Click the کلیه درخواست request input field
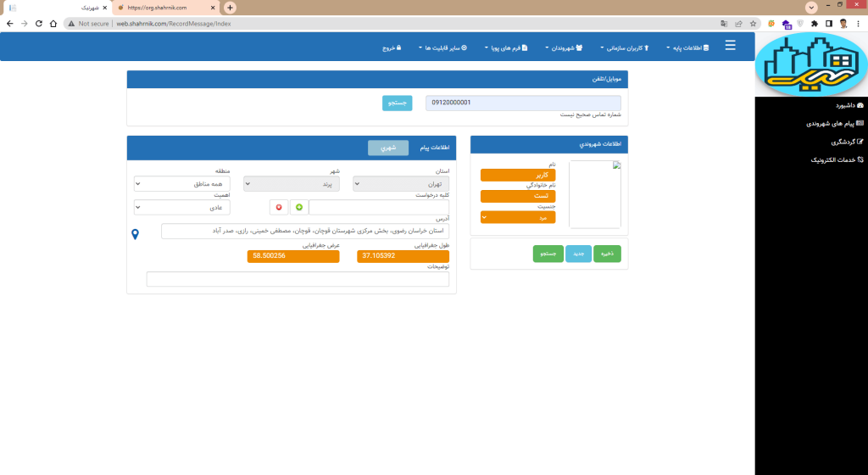 tap(379, 208)
